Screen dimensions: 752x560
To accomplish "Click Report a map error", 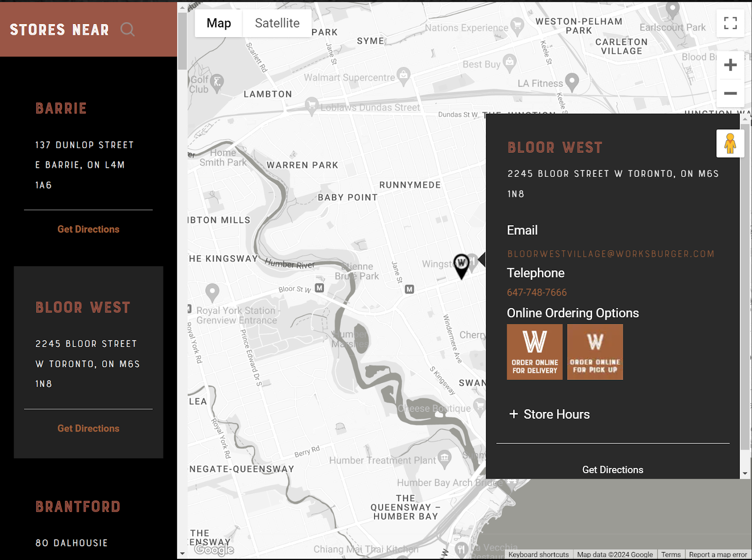I will click(718, 555).
